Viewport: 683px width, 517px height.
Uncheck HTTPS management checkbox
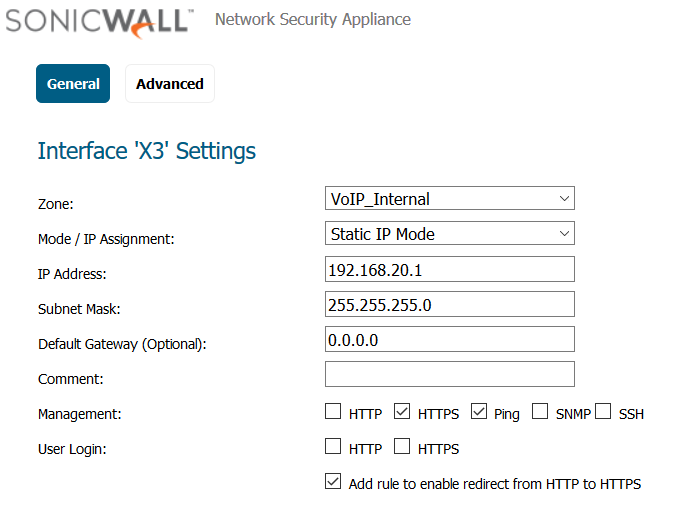[402, 411]
